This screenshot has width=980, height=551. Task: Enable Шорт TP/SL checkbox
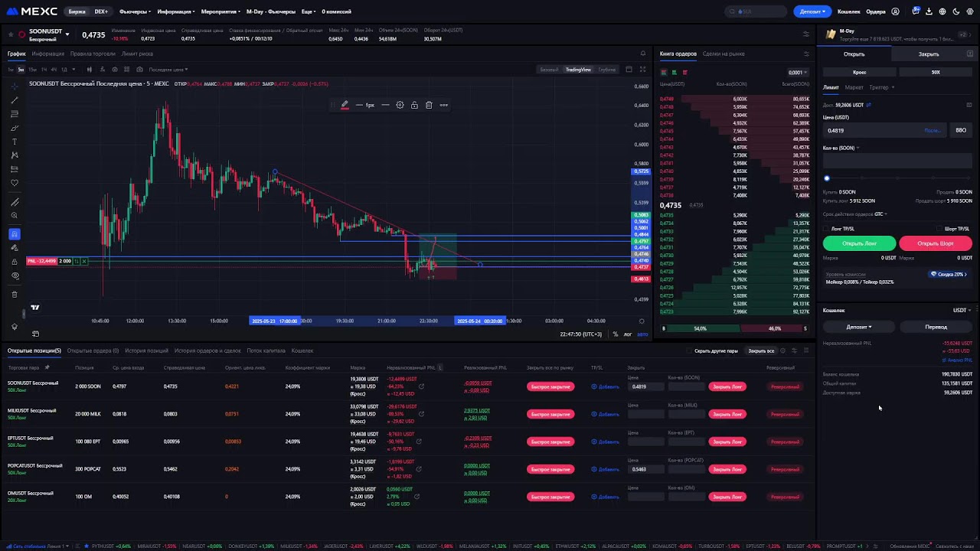point(939,229)
